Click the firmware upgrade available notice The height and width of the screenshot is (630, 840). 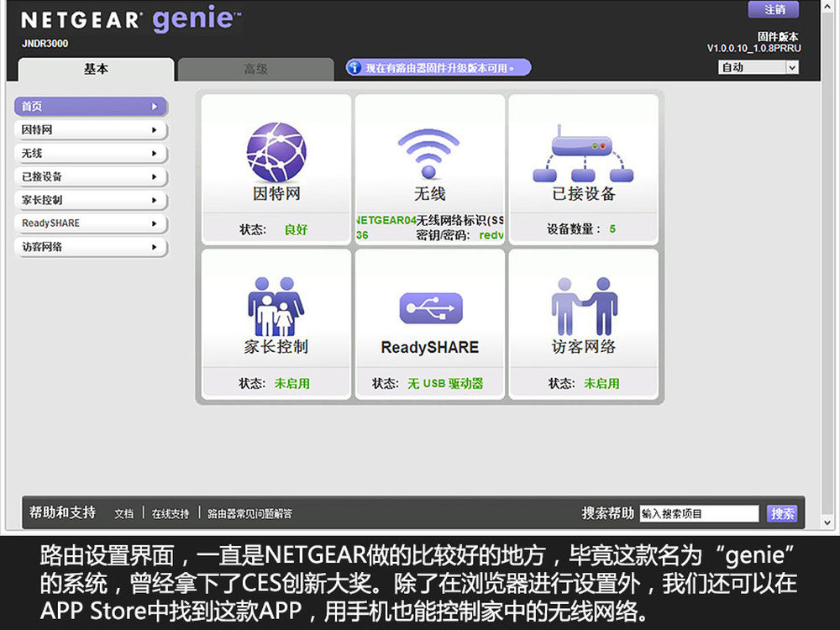point(438,67)
